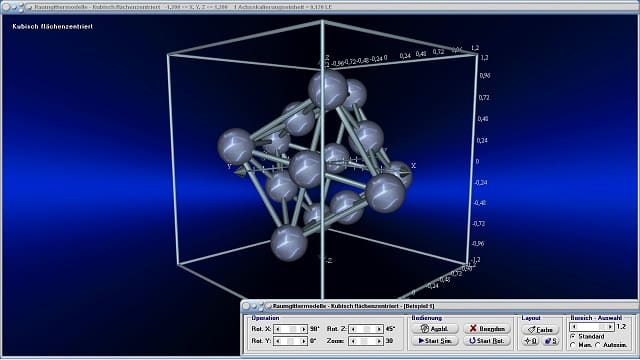
Task: Select the Standard radio option
Action: tap(573, 336)
